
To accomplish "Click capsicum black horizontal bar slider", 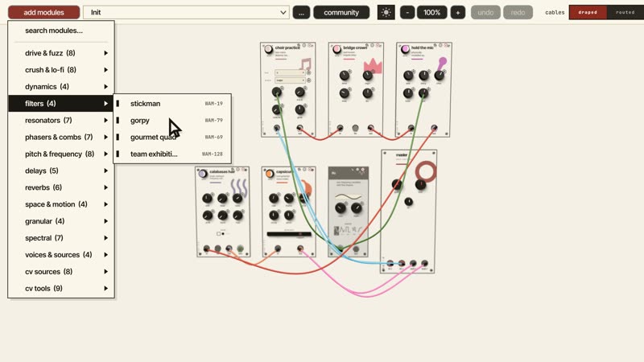I will pos(289,234).
